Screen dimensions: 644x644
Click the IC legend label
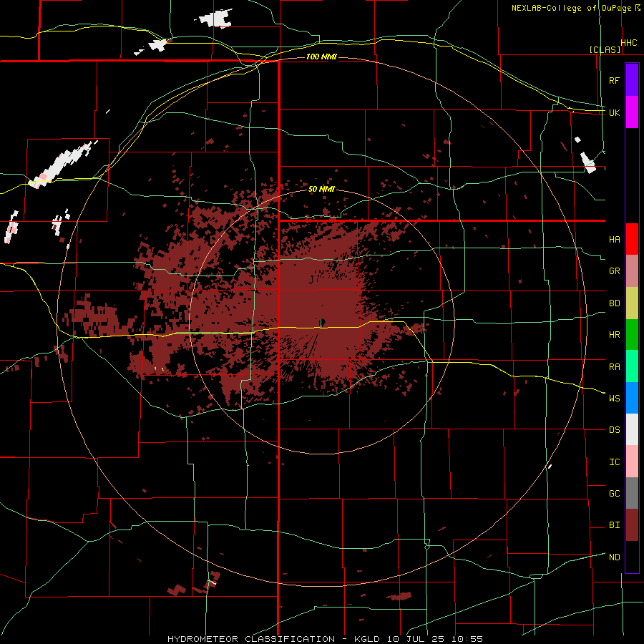[x=614, y=462]
